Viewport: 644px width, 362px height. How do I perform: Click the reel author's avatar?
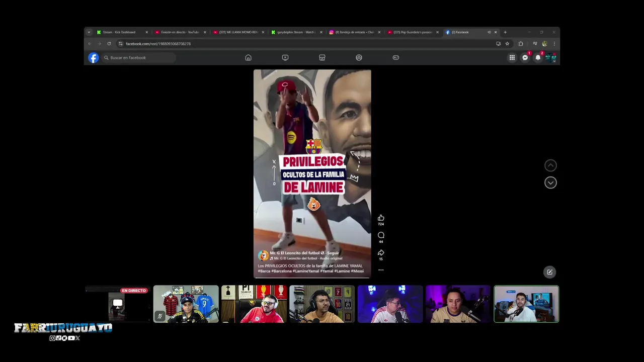263,255
